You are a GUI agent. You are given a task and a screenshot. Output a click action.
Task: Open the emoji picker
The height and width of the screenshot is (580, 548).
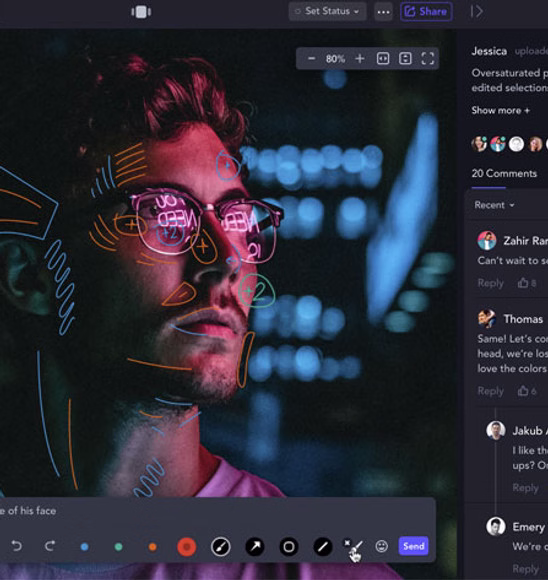[381, 546]
